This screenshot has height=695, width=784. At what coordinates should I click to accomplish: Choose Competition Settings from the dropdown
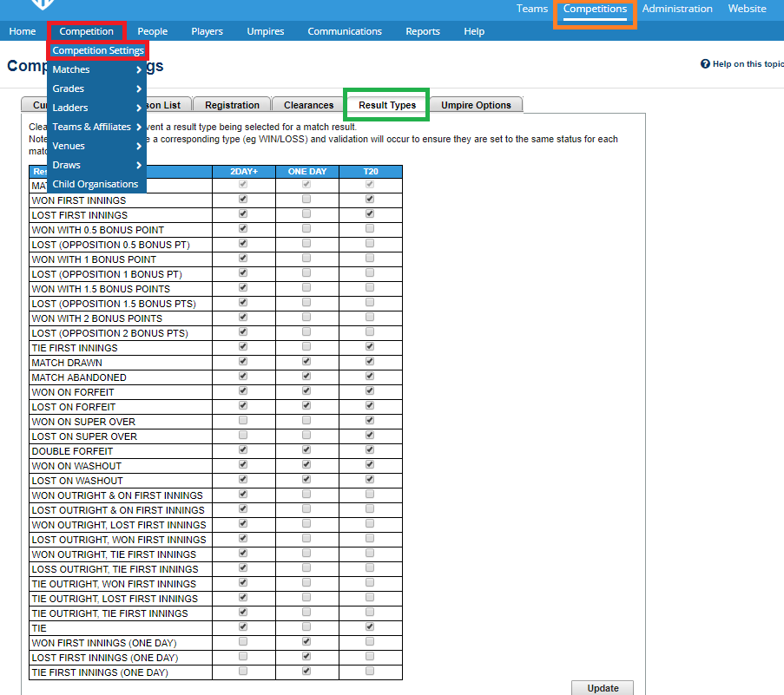[x=98, y=50]
